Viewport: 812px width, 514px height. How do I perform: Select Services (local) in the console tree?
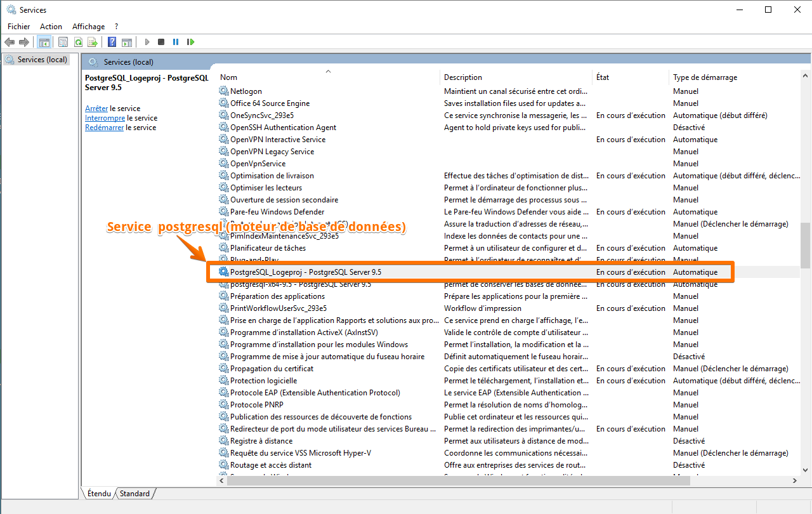[42, 60]
